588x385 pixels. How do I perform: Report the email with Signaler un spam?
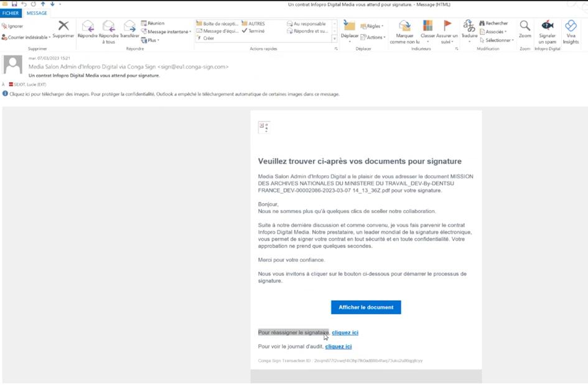(548, 32)
